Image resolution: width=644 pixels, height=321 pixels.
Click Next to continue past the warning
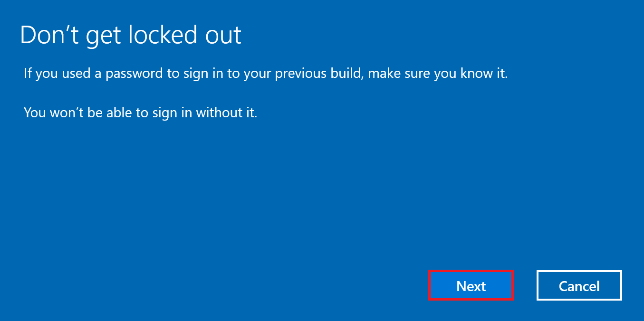[471, 285]
